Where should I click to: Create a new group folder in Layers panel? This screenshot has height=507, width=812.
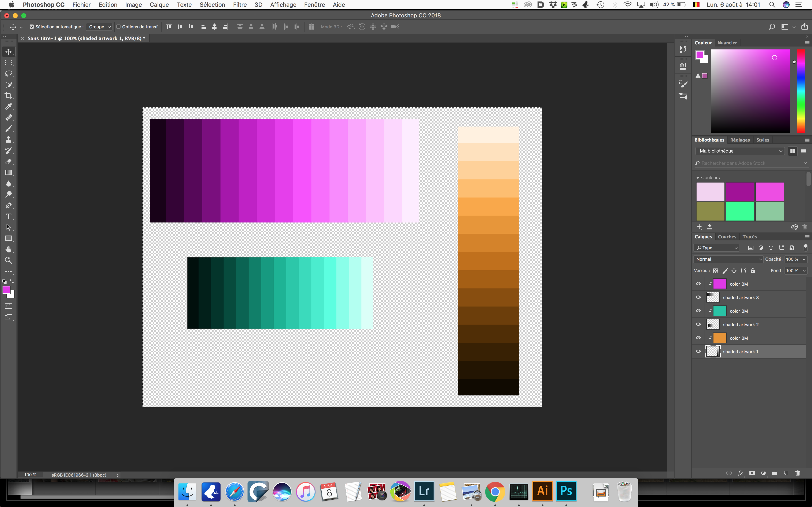775,473
